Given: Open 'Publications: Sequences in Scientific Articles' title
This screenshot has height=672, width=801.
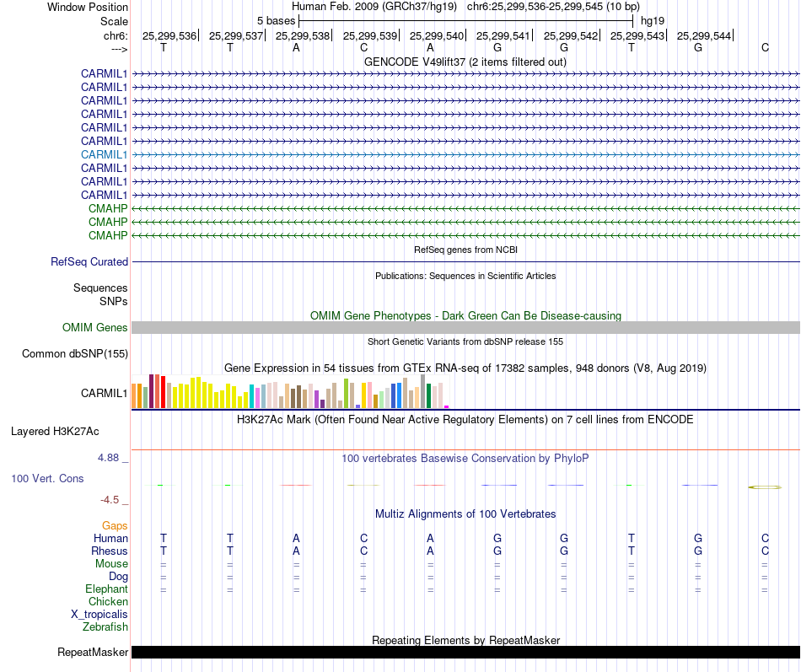Looking at the screenshot, I should (x=465, y=276).
